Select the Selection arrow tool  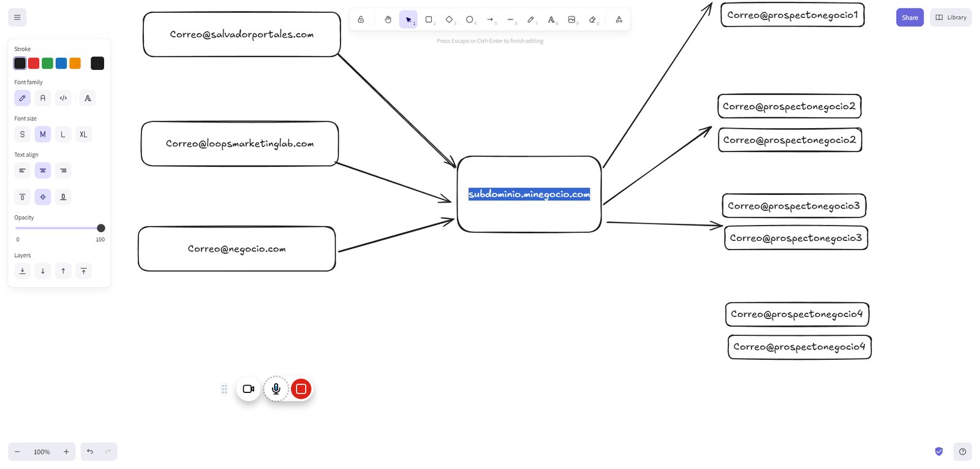(x=409, y=20)
